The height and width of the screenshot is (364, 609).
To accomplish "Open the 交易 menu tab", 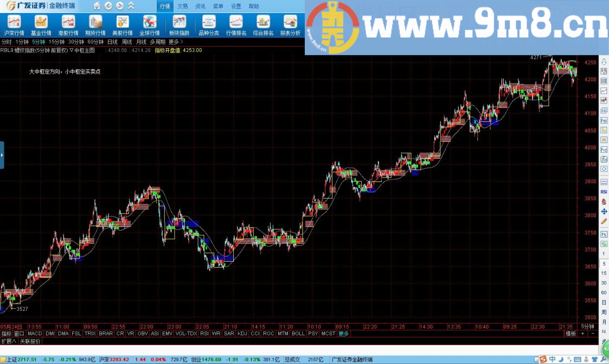I will click(x=183, y=6).
